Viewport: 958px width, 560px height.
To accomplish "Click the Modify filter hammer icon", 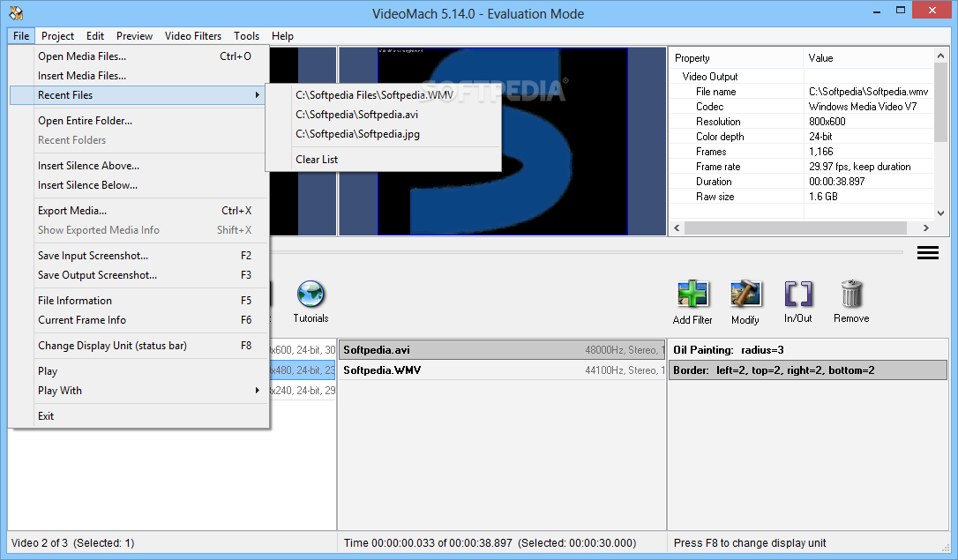I will click(745, 295).
